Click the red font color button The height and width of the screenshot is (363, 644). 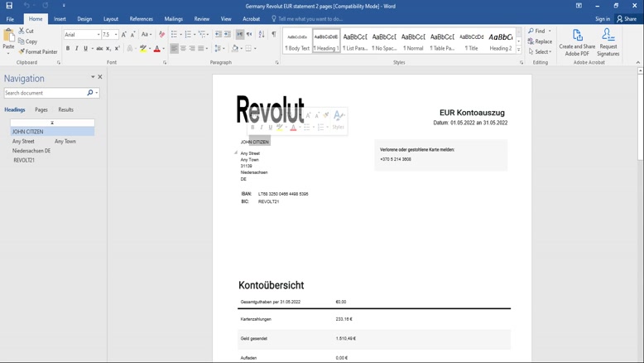point(156,49)
